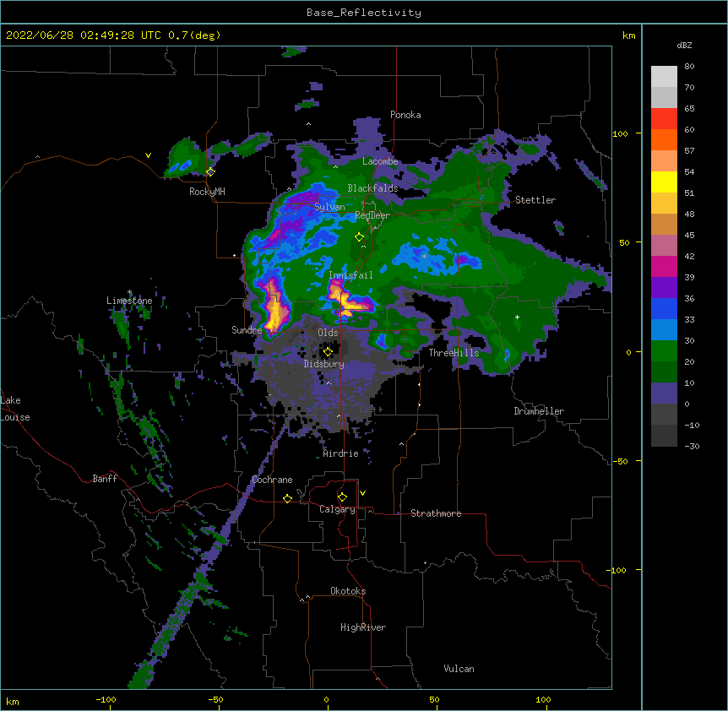Click the -30 value on the dBZ legend
The height and width of the screenshot is (711, 728).
pyautogui.click(x=692, y=446)
